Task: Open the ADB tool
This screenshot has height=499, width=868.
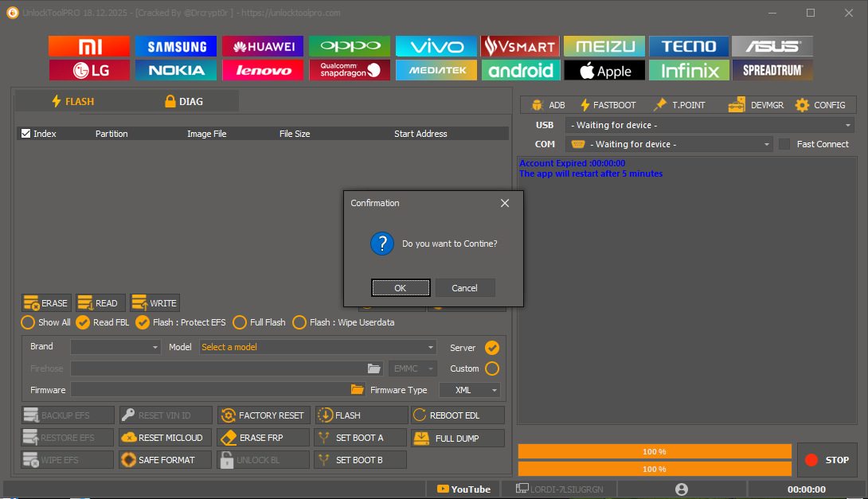Action: pyautogui.click(x=548, y=105)
